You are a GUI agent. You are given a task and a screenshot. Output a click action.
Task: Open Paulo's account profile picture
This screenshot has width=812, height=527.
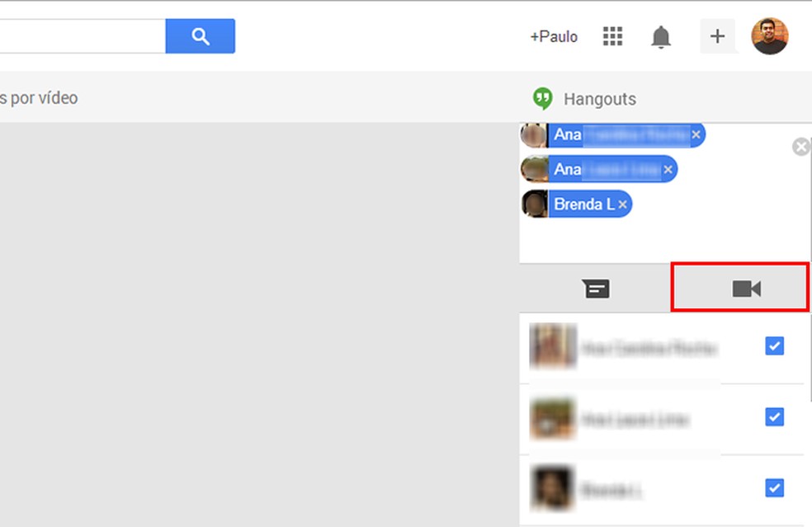tap(770, 36)
